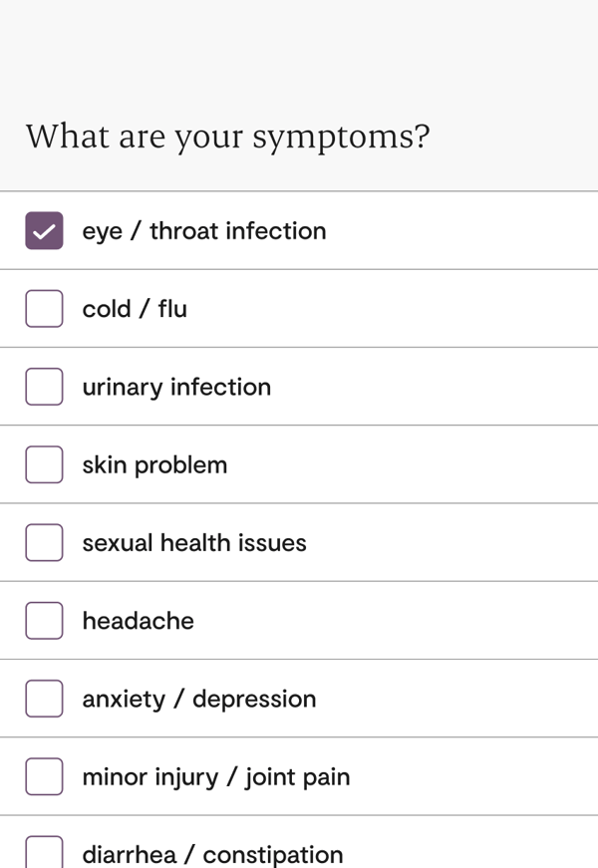Screen dimensions: 598x868
Task: Enable the skin problem checkbox
Action: click(x=44, y=464)
